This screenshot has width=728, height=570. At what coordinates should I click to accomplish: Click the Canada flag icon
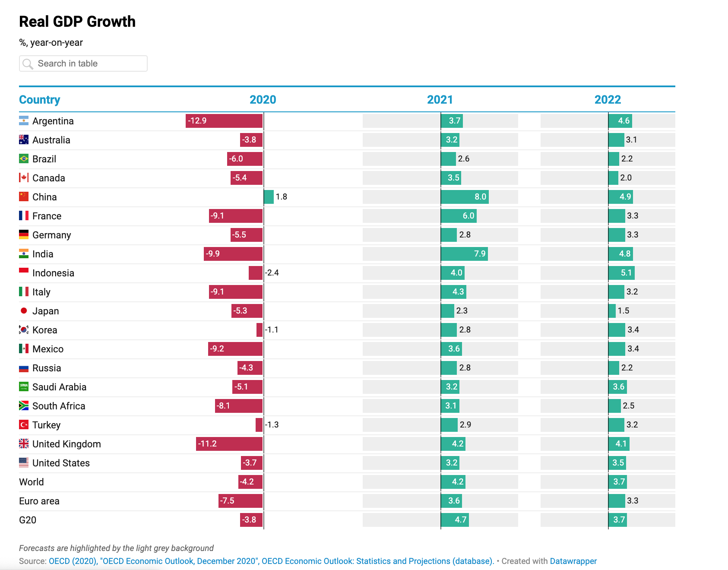pyautogui.click(x=24, y=178)
